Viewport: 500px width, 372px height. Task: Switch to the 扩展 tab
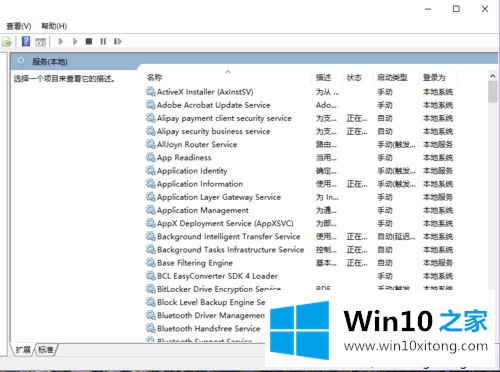[23, 350]
